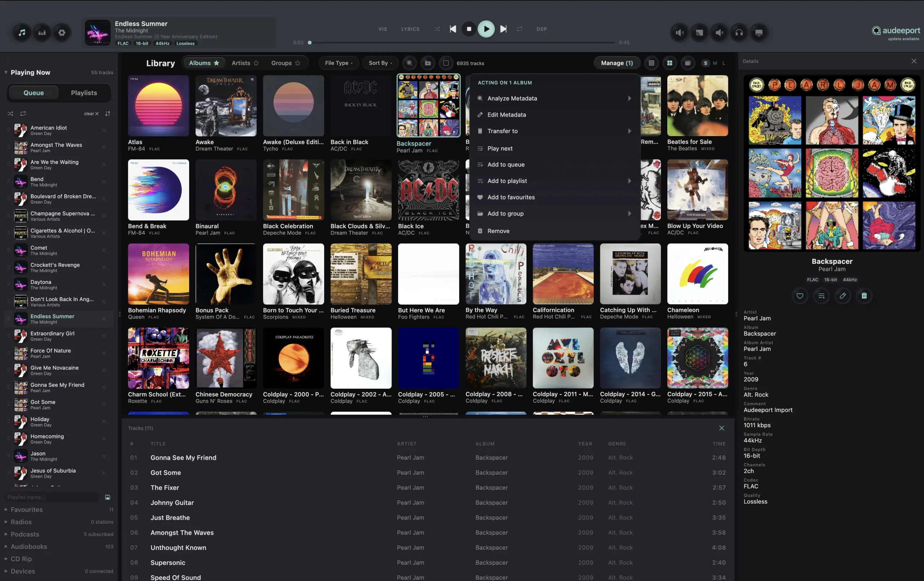Click the Manage (1) button

(x=616, y=63)
